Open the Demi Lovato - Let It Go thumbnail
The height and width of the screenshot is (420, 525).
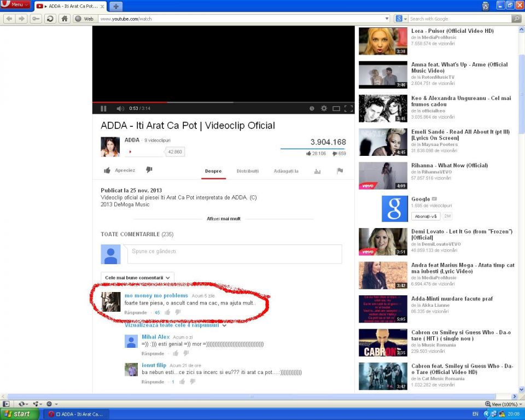383,242
